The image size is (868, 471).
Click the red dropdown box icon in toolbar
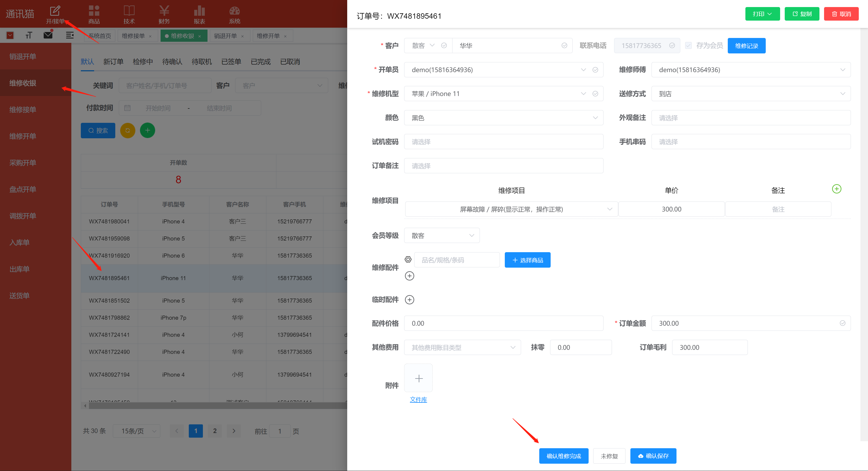pyautogui.click(x=10, y=35)
